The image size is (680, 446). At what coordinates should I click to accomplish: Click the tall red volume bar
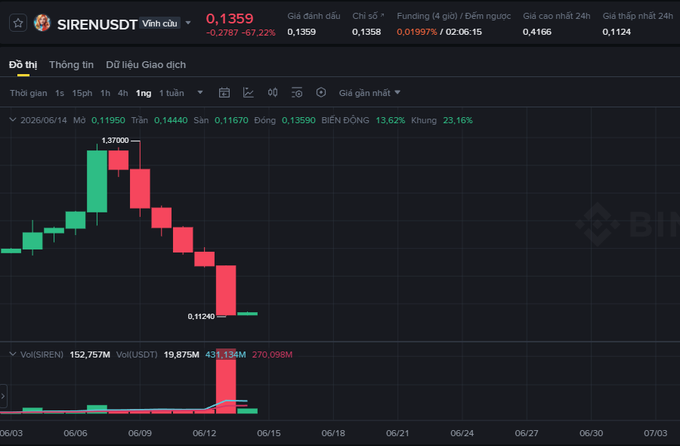[226, 380]
